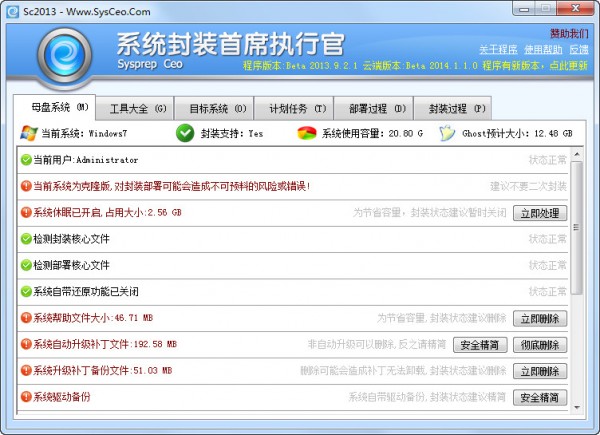Click the red warning icon beside 系统休眠已开启
The image size is (600, 435).
(x=25, y=212)
